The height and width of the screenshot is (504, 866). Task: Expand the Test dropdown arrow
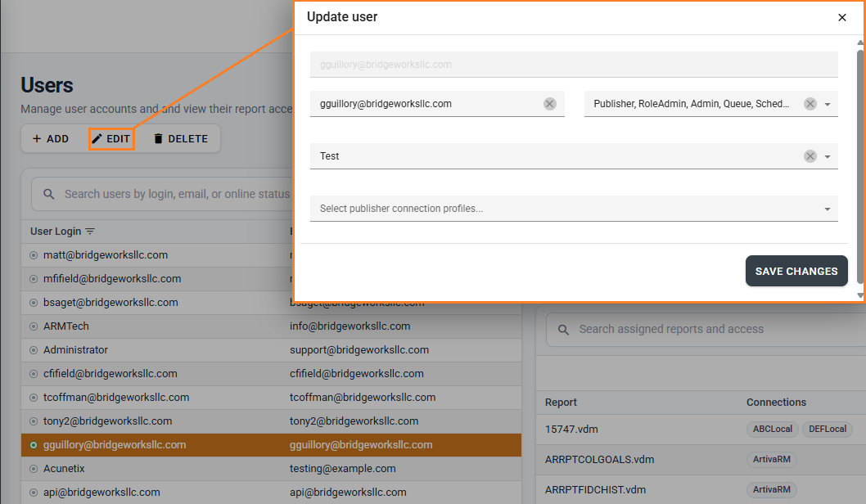click(828, 157)
